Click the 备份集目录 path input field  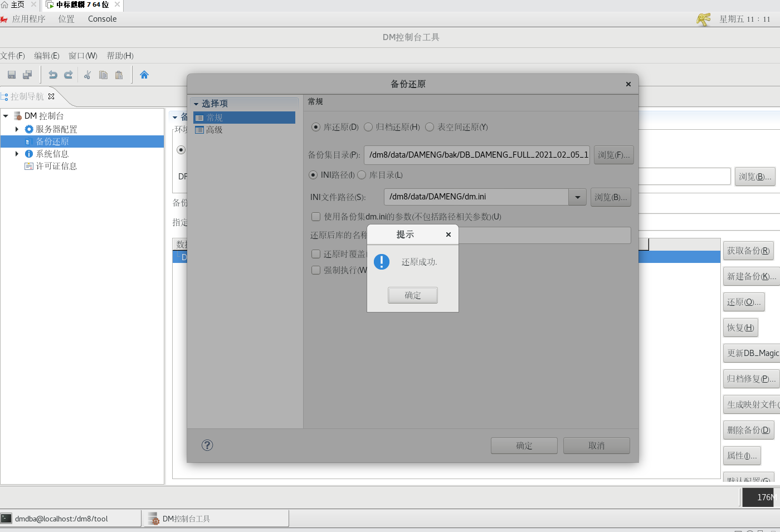click(x=477, y=155)
